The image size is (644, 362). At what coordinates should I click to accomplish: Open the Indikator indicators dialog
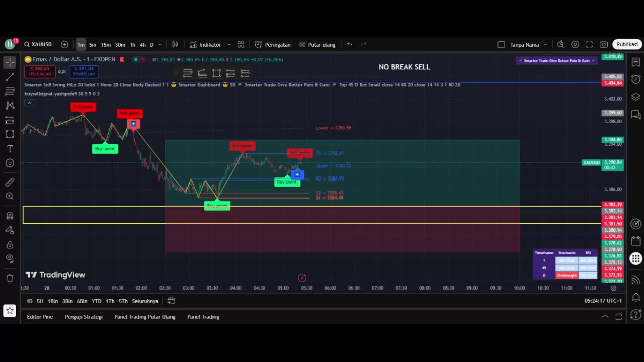(205, 45)
